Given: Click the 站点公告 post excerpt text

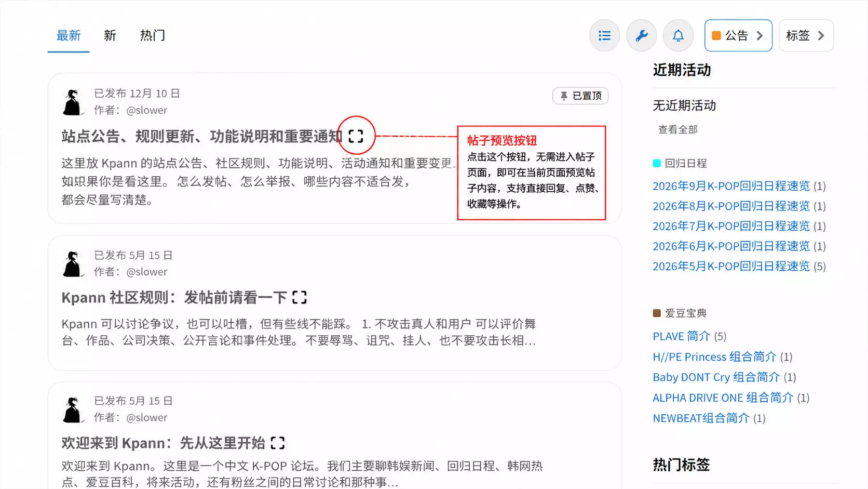Looking at the screenshot, I should [259, 181].
